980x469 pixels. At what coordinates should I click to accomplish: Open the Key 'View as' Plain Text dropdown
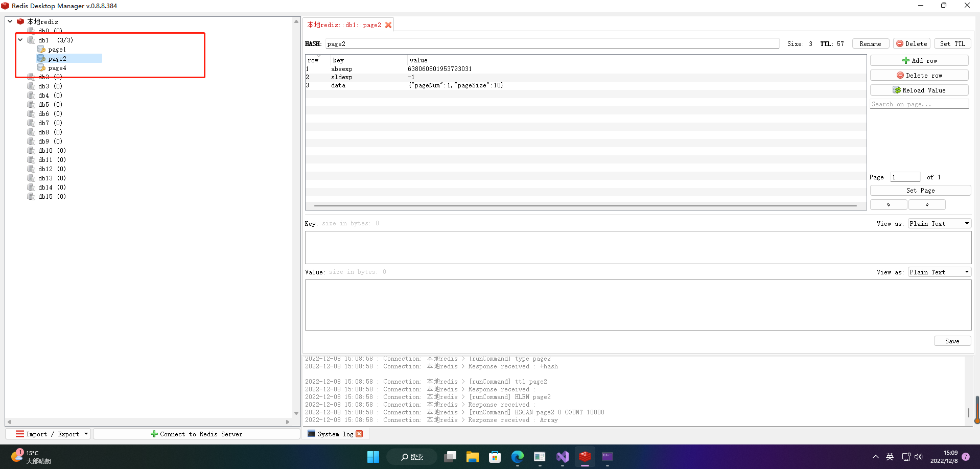tap(939, 224)
